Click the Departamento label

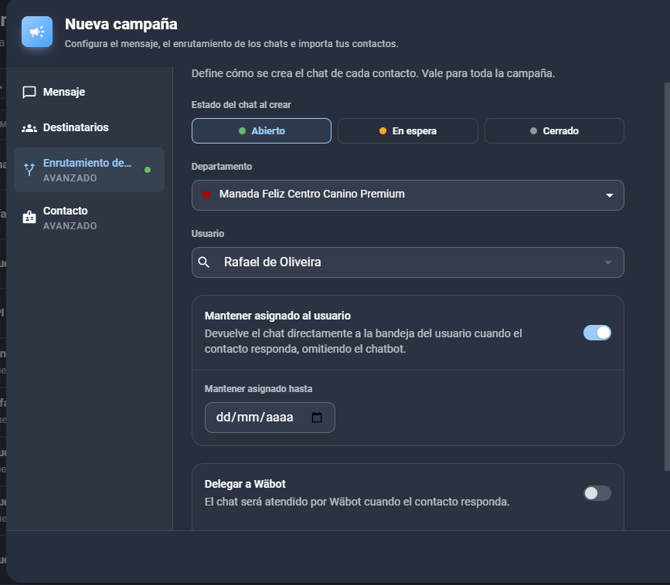(221, 167)
